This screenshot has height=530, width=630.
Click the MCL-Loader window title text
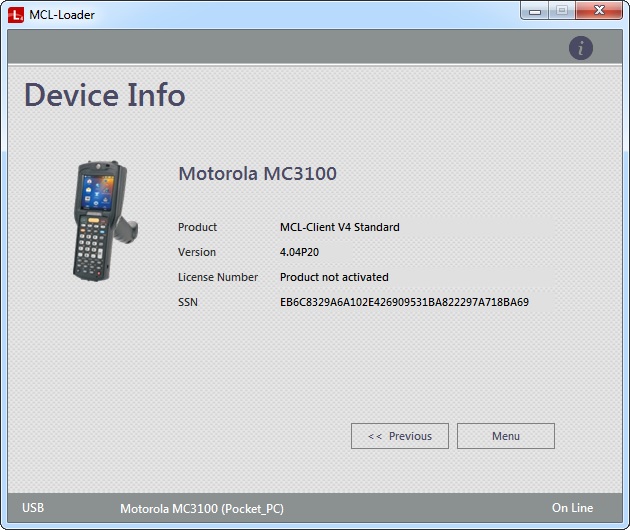coord(62,14)
